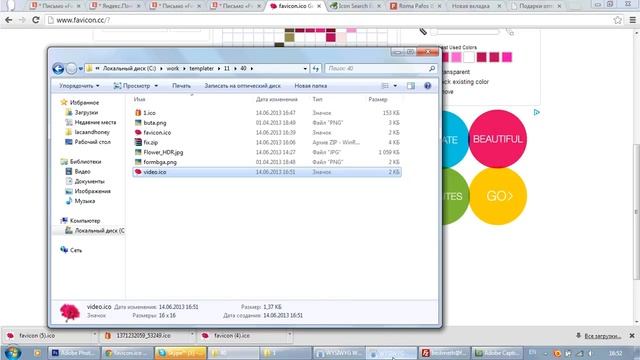This screenshot has width=640, height=360.
Task: Click the refresh button next to Explorer address bar
Action: tap(316, 69)
